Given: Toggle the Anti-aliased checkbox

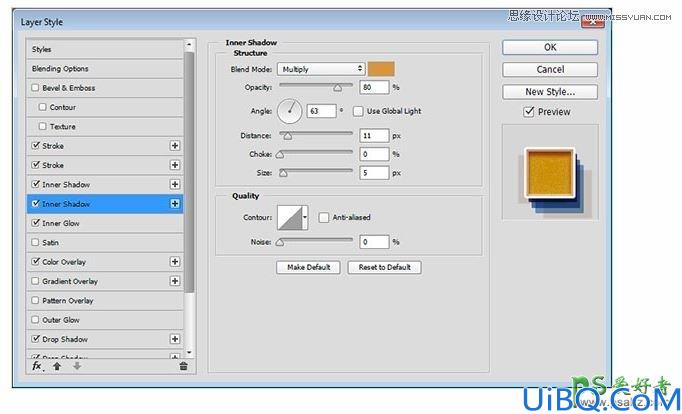Looking at the screenshot, I should (324, 217).
